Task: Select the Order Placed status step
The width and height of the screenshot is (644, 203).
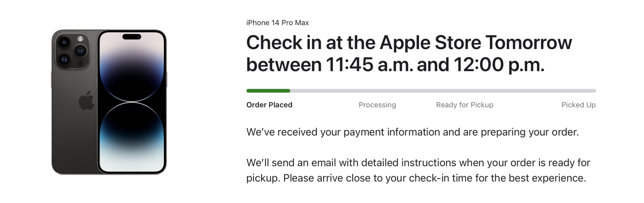Action: [269, 105]
